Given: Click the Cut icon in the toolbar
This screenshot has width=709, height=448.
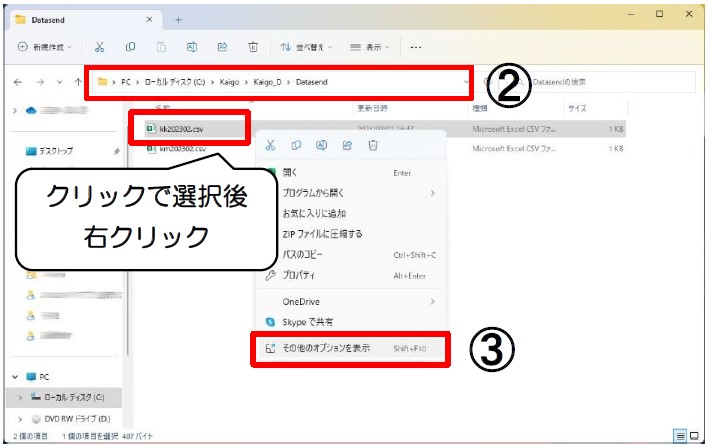Looking at the screenshot, I should 99,47.
